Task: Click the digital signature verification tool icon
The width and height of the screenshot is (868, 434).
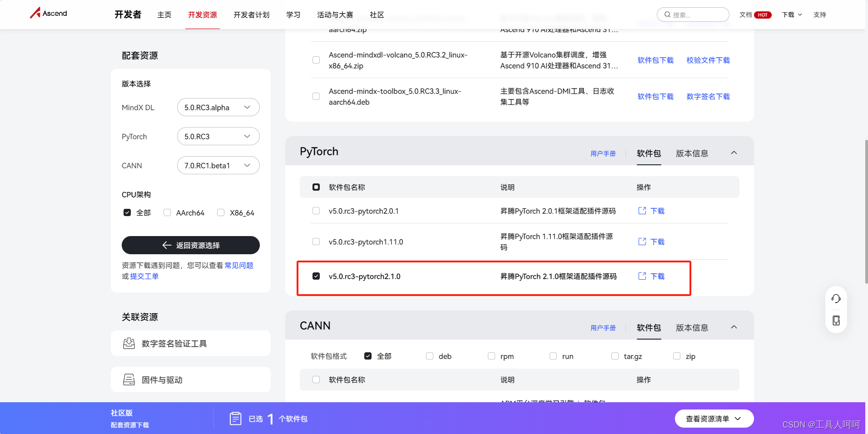Action: (129, 343)
